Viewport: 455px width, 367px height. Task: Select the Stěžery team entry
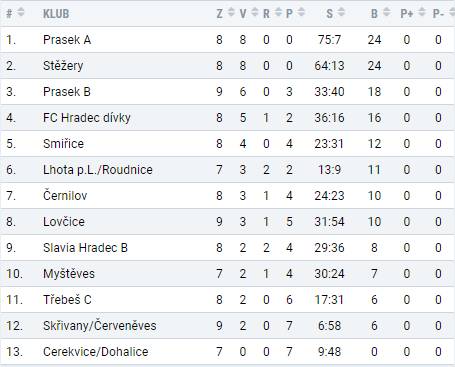63,66
